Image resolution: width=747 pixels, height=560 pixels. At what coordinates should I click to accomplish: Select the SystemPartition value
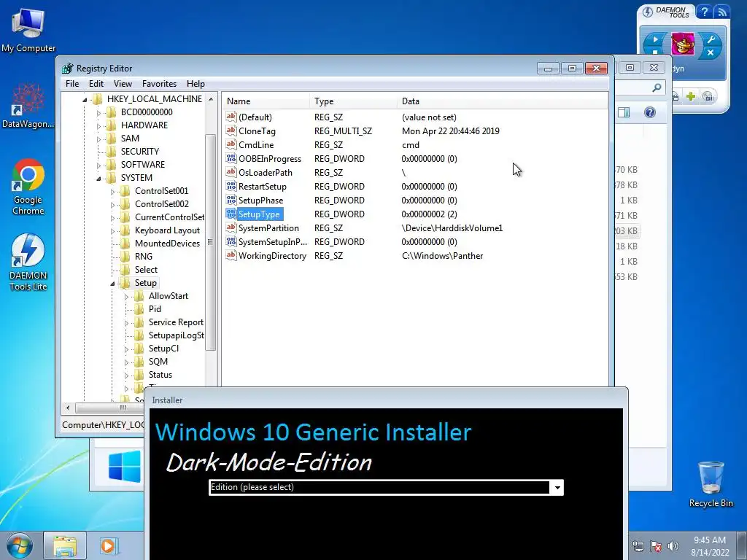[268, 228]
